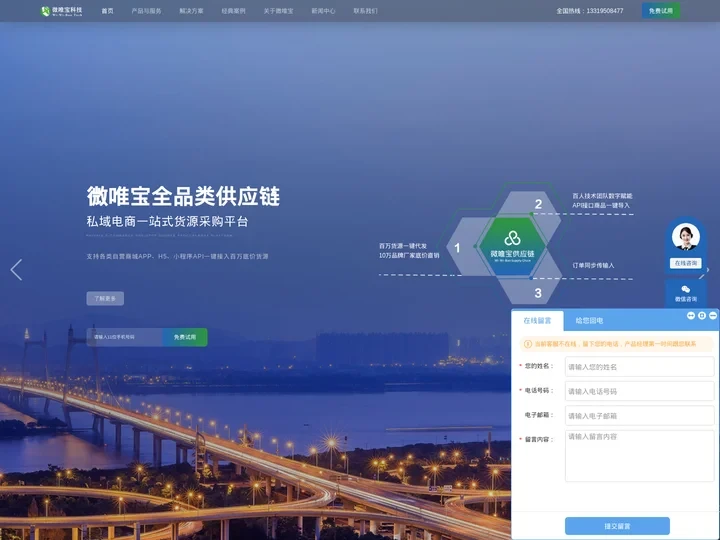The height and width of the screenshot is (540, 720).
Task: Click the headline 微唯宝全品类供应链
Action: (183, 197)
